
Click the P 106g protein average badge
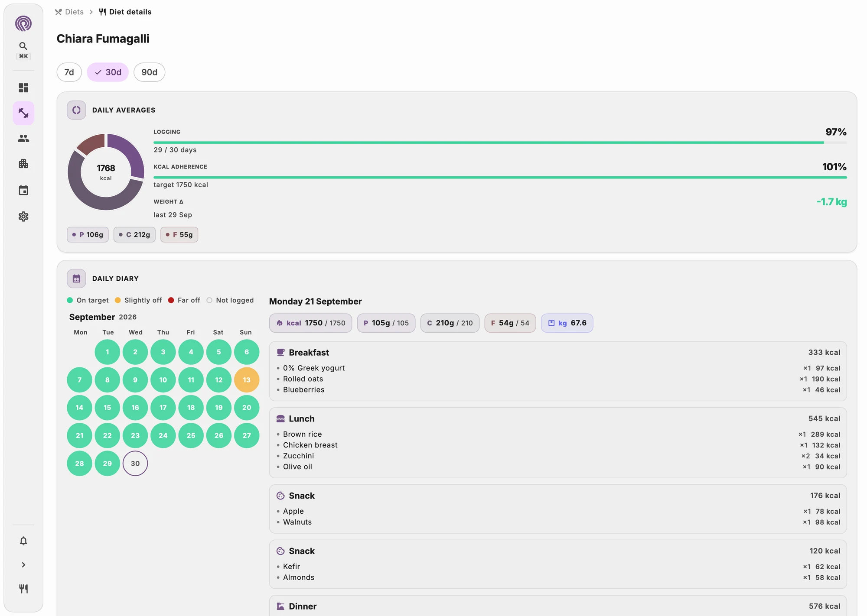coord(88,235)
